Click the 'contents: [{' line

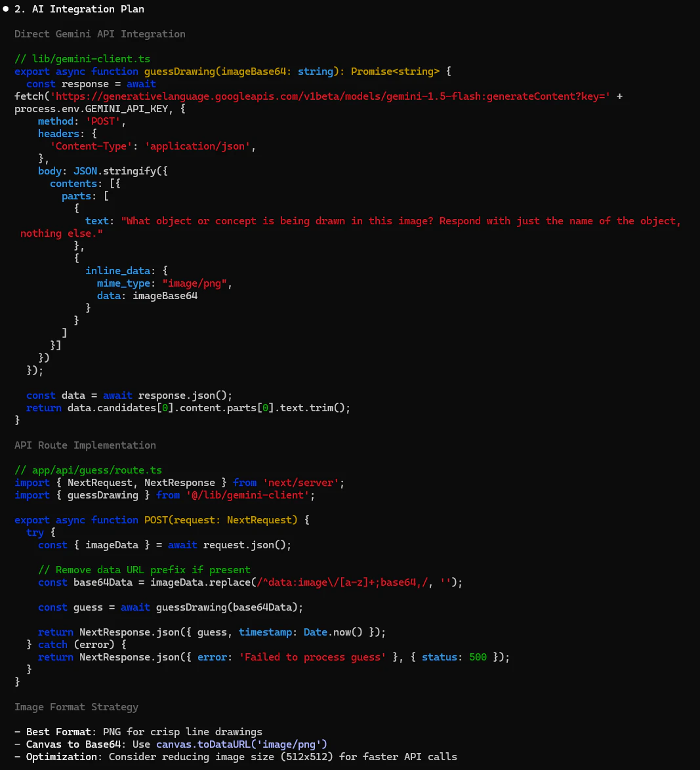click(85, 184)
